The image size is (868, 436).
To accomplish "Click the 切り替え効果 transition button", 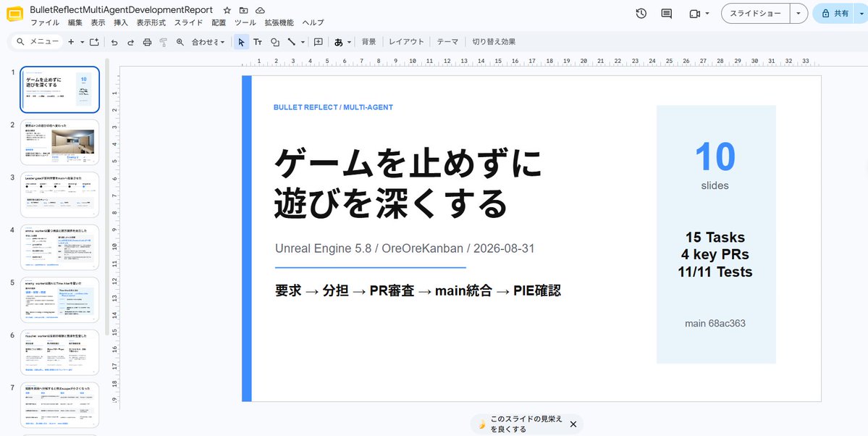I will (494, 41).
